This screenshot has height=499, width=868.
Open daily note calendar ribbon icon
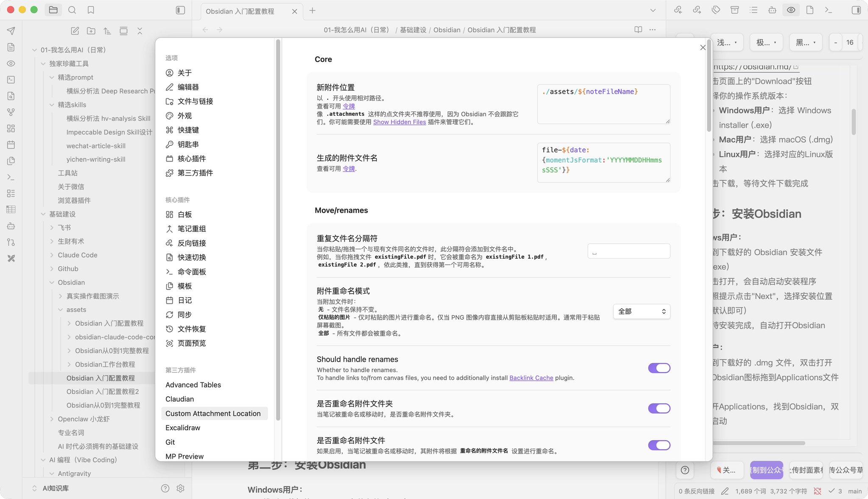tap(11, 145)
